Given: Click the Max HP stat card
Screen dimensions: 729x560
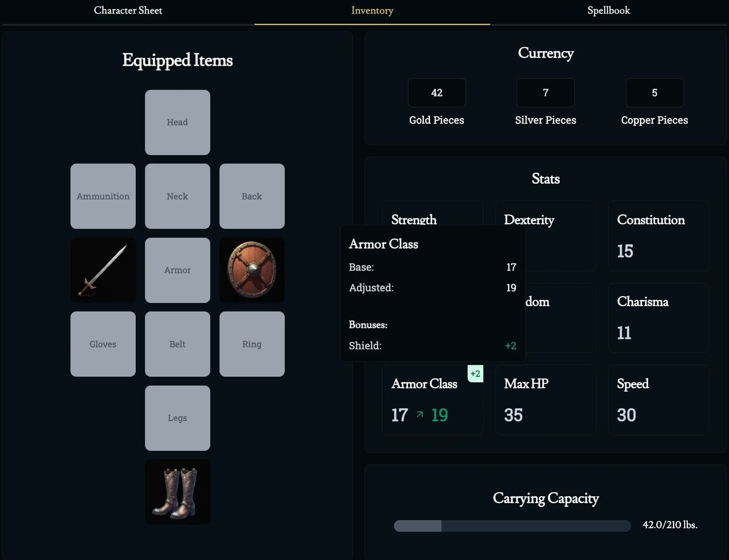Looking at the screenshot, I should 546,400.
